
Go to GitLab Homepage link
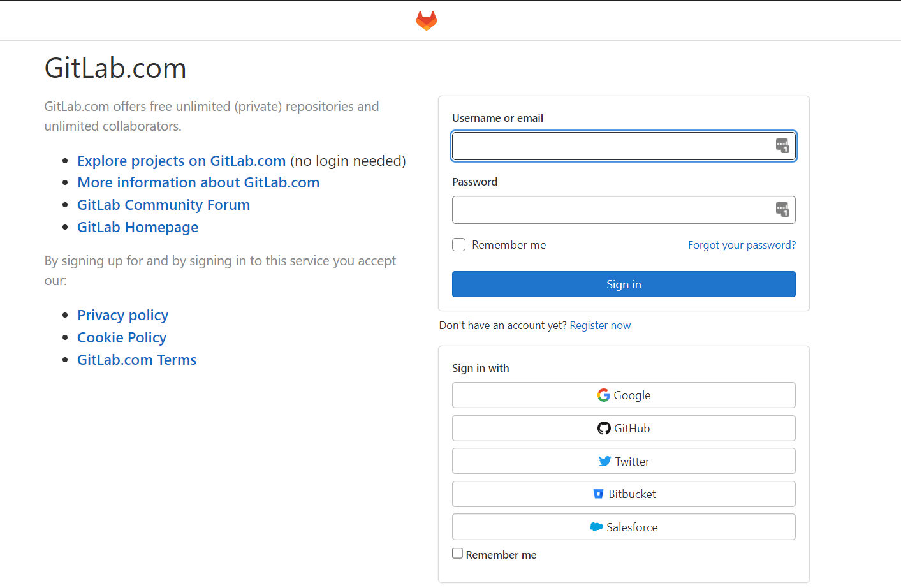138,227
